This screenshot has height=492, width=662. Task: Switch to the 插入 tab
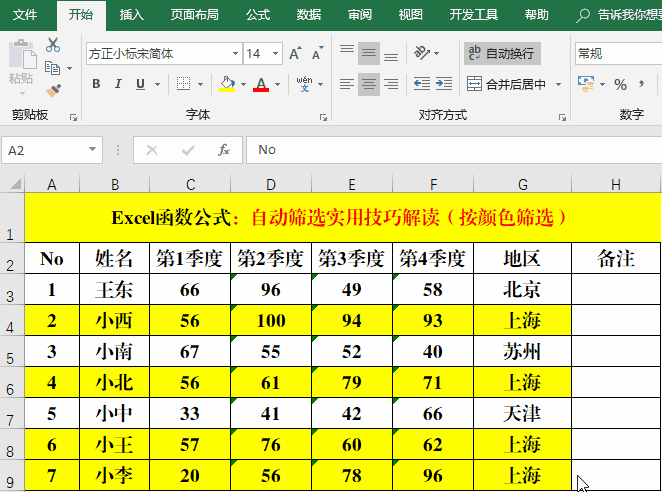click(131, 15)
